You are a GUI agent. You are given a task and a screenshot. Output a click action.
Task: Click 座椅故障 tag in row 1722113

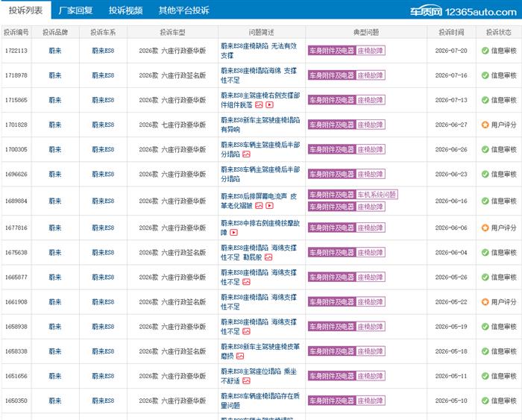(371, 51)
